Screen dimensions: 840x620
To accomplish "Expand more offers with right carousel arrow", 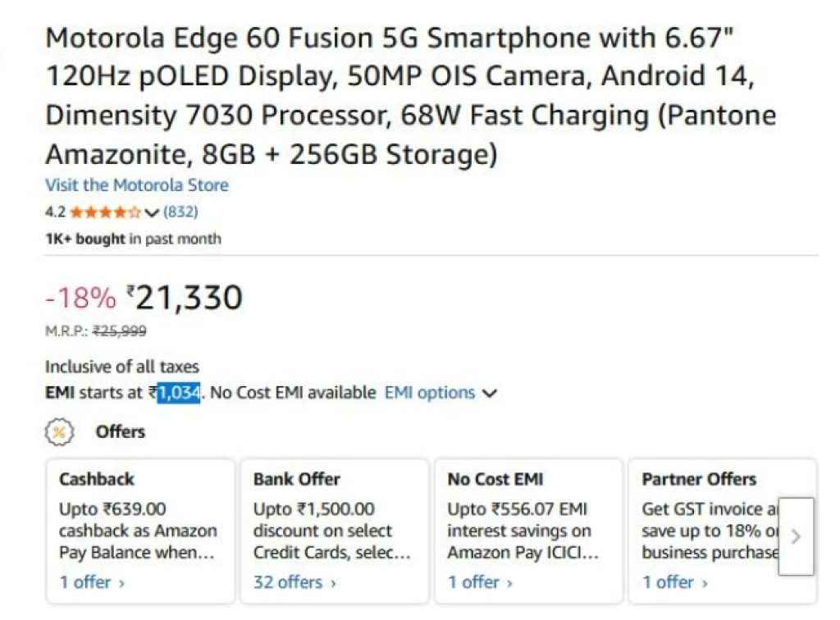I will 794,537.
